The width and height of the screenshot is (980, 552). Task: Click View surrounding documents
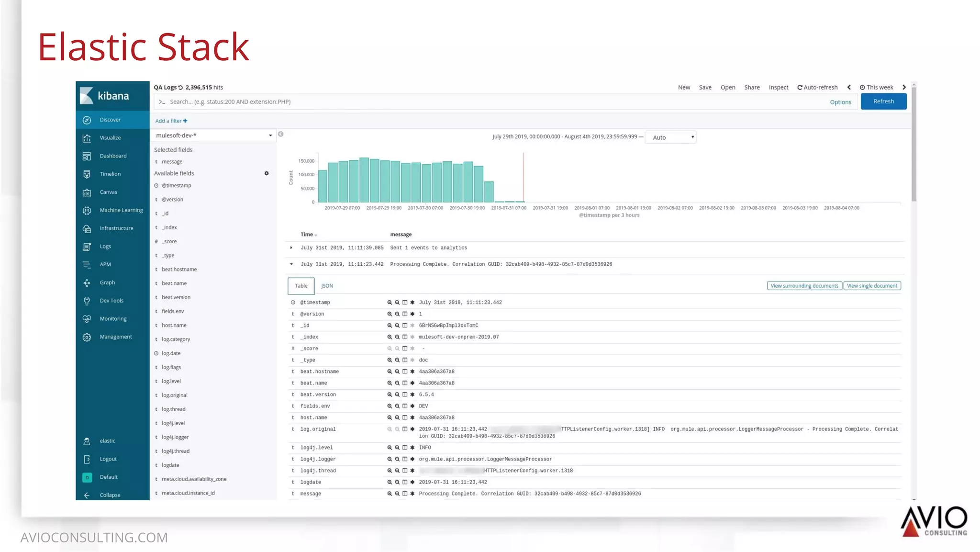[x=804, y=286]
